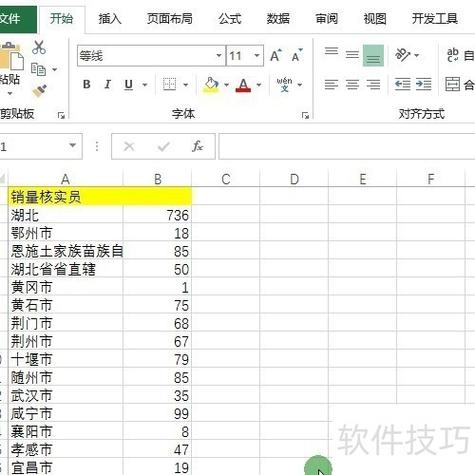Click inside the formula bar input

click(347, 146)
